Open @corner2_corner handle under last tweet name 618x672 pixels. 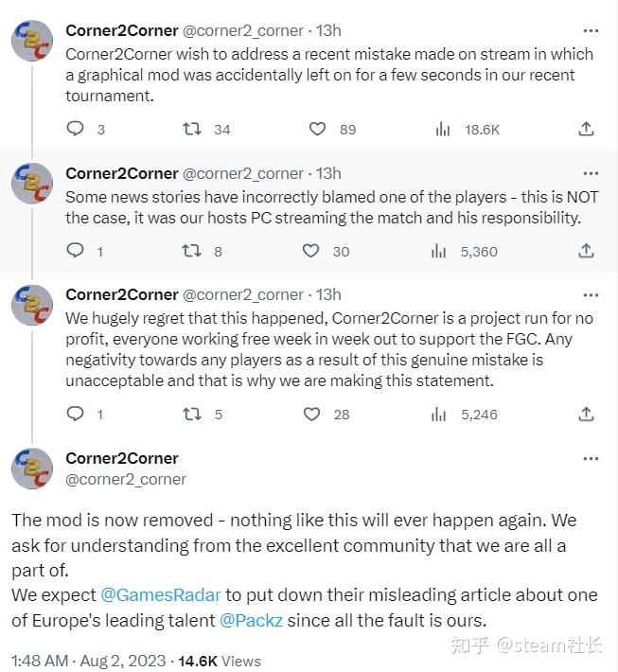tap(126, 480)
